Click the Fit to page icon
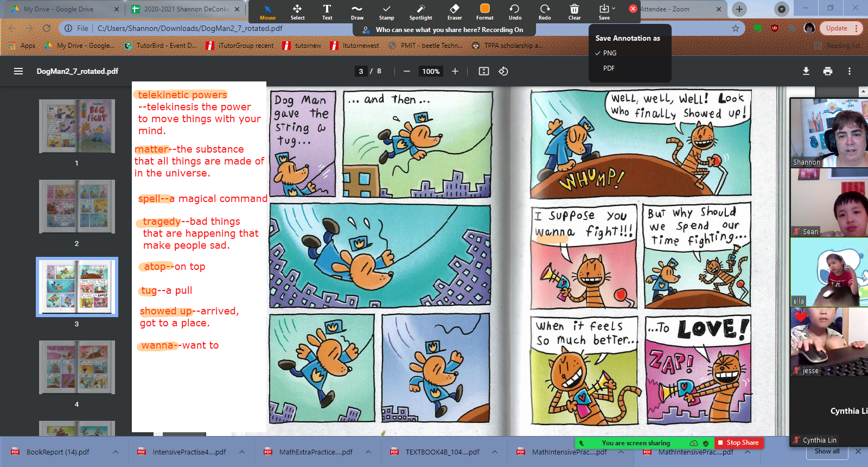This screenshot has height=467, width=868. [x=484, y=71]
